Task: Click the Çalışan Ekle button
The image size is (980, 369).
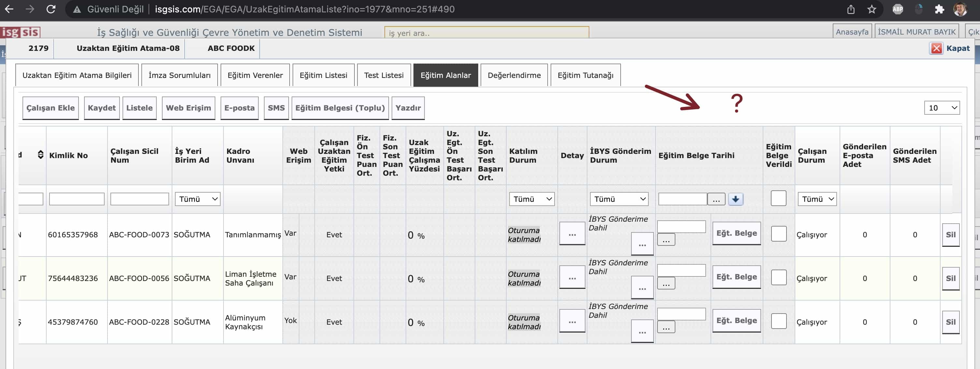Action: point(50,108)
